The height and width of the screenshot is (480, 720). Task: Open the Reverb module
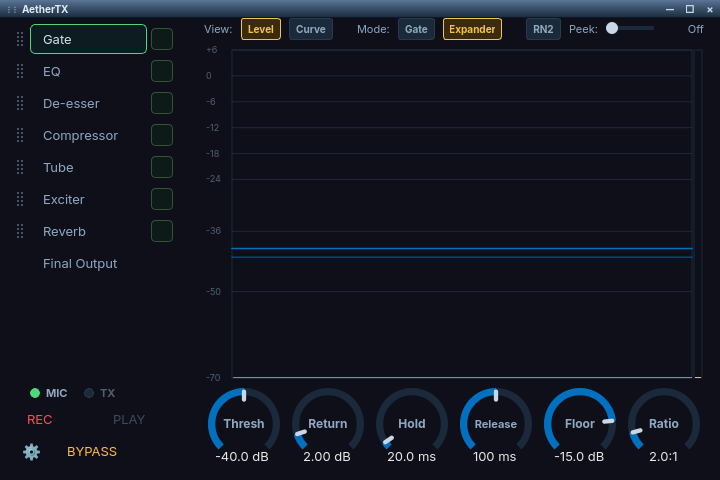(89, 232)
